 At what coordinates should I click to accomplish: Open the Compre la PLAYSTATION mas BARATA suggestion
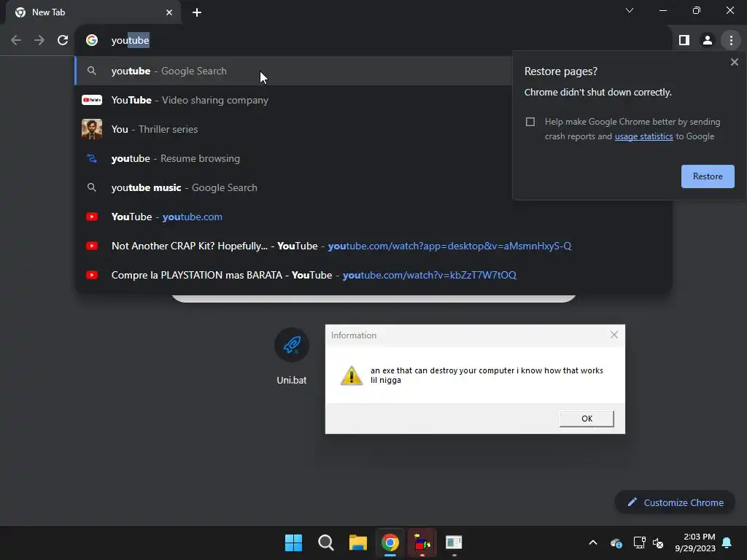373,275
